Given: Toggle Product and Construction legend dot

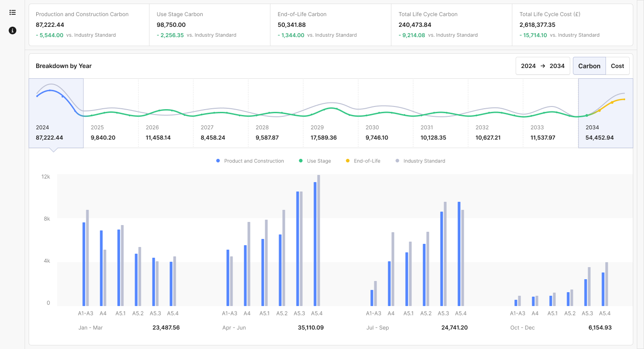Looking at the screenshot, I should [218, 161].
